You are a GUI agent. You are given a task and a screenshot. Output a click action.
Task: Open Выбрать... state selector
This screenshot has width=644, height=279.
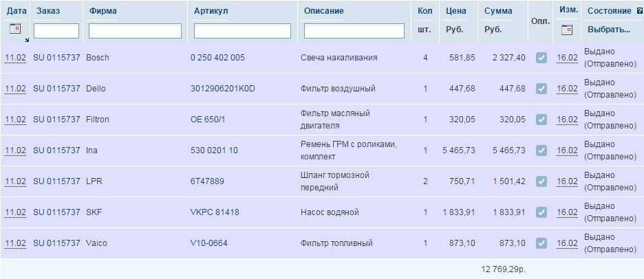click(x=609, y=30)
